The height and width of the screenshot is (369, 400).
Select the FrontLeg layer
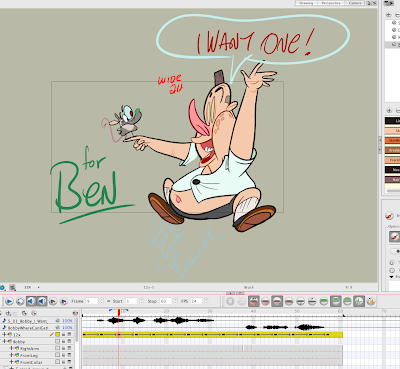coord(29,356)
